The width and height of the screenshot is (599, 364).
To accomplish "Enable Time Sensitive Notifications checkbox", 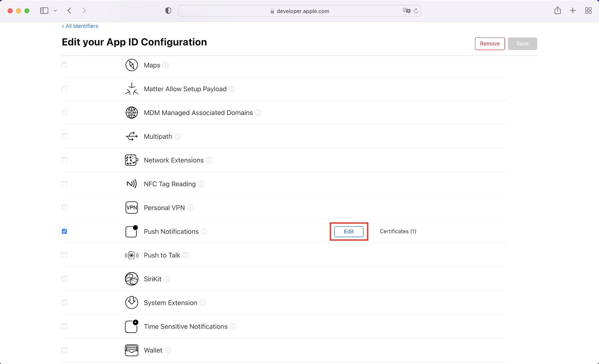I will point(64,326).
